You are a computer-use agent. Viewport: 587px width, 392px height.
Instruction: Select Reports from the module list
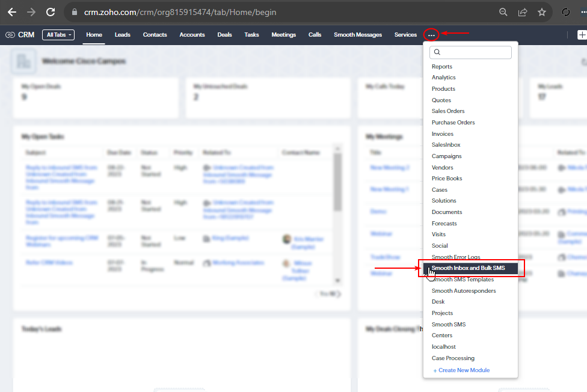(441, 67)
